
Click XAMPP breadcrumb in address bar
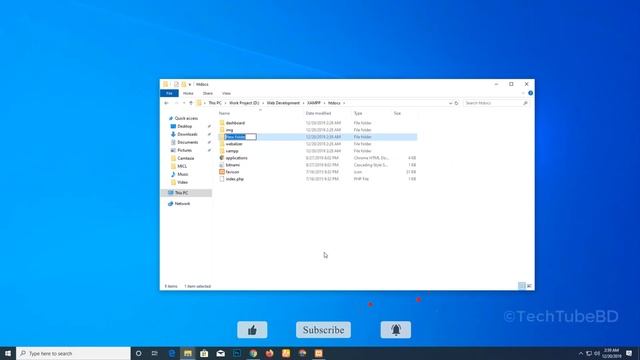[x=314, y=103]
